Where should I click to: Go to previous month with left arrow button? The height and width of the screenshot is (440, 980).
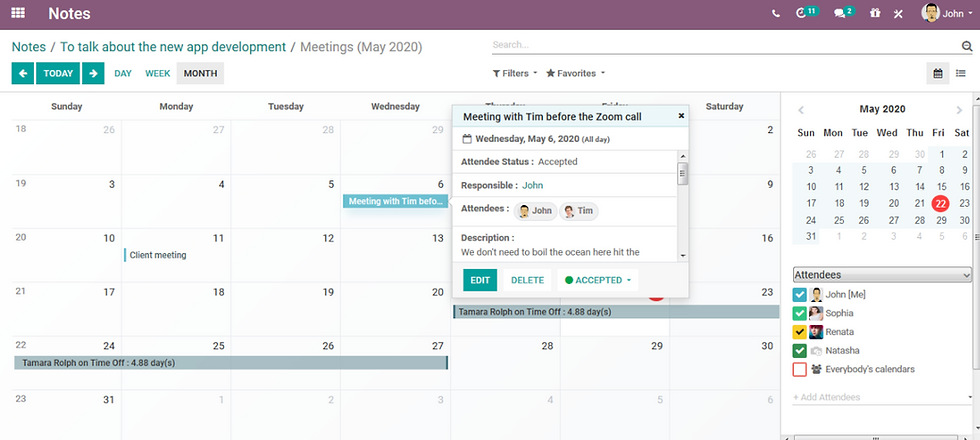(x=22, y=73)
